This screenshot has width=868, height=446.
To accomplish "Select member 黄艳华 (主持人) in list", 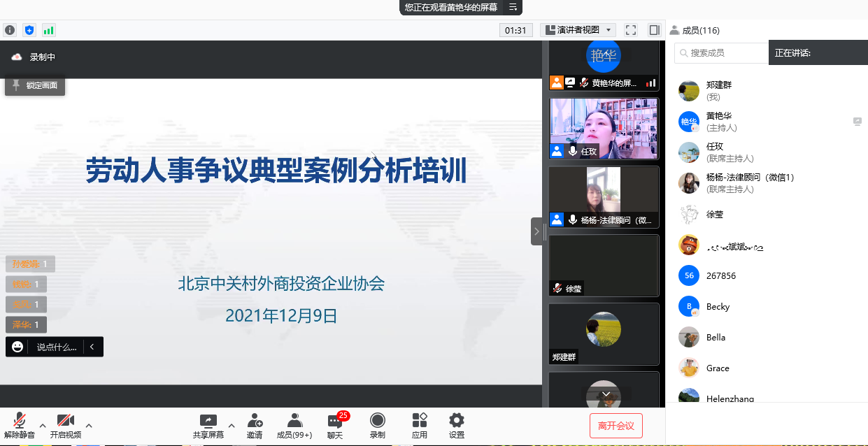I will click(x=767, y=122).
